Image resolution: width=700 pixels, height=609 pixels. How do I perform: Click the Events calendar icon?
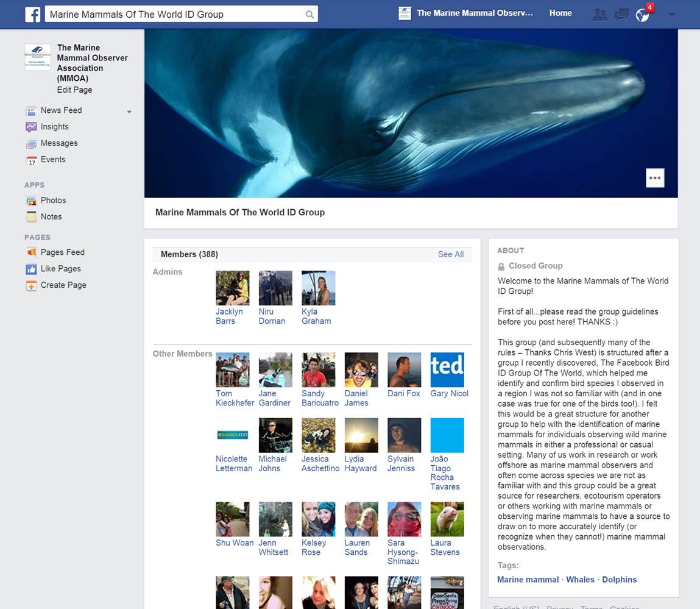[31, 160]
